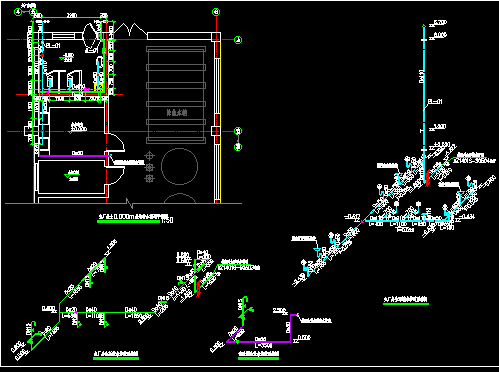Image resolution: width=499 pixels, height=372 pixels.
Task: Pick the red valve on green supply isometric
Action: pyautogui.click(x=199, y=288)
